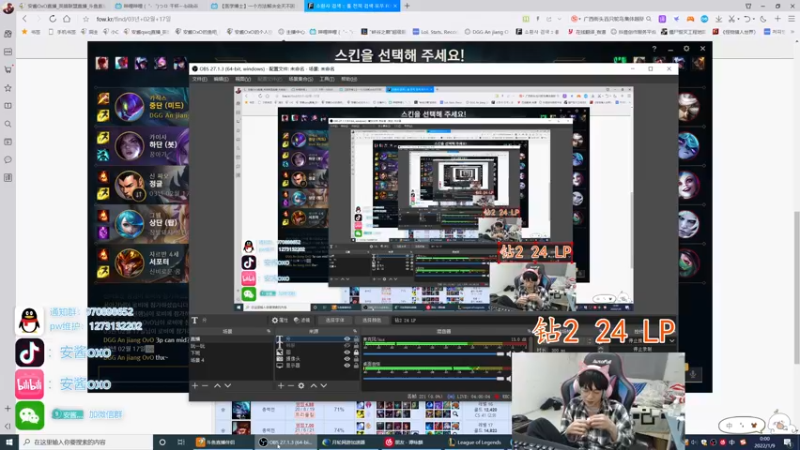The height and width of the screenshot is (450, 800).
Task: Click the TikTok overlay icon
Action: [29, 353]
